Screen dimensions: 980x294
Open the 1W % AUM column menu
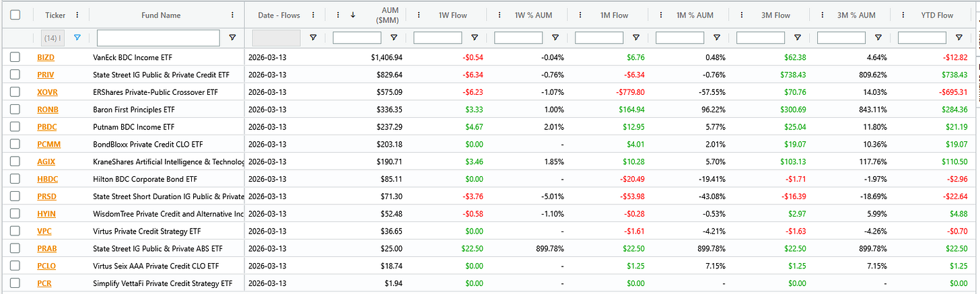[x=499, y=15]
